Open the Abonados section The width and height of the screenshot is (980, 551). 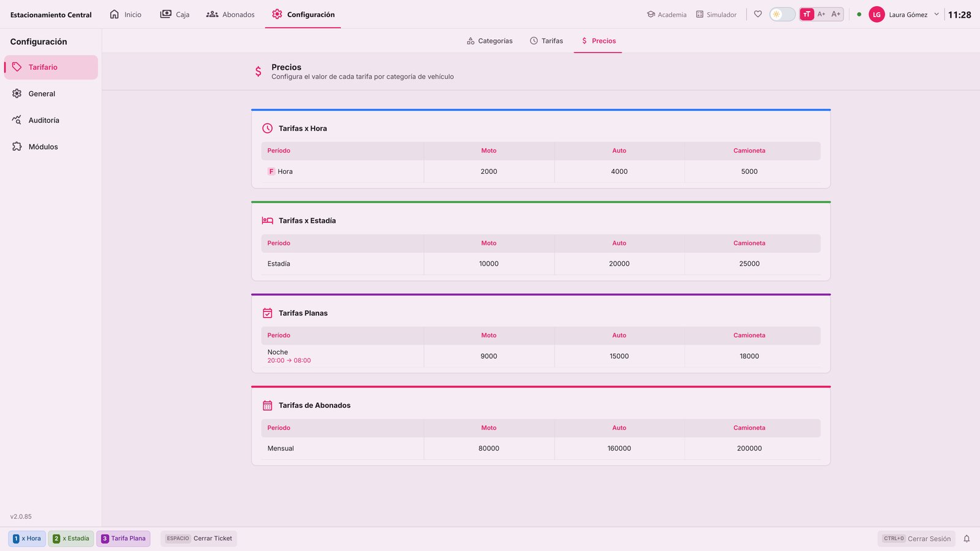(230, 14)
